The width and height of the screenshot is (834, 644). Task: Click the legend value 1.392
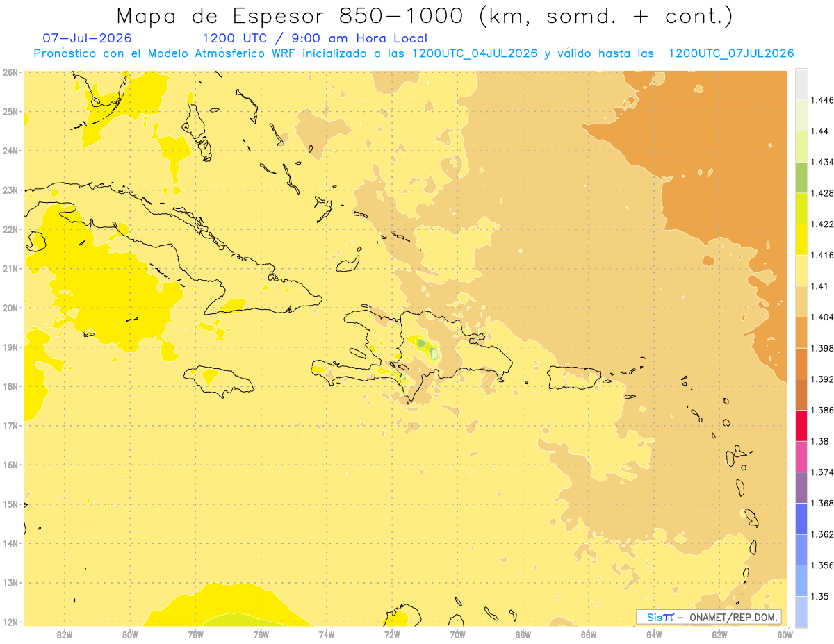tap(824, 379)
